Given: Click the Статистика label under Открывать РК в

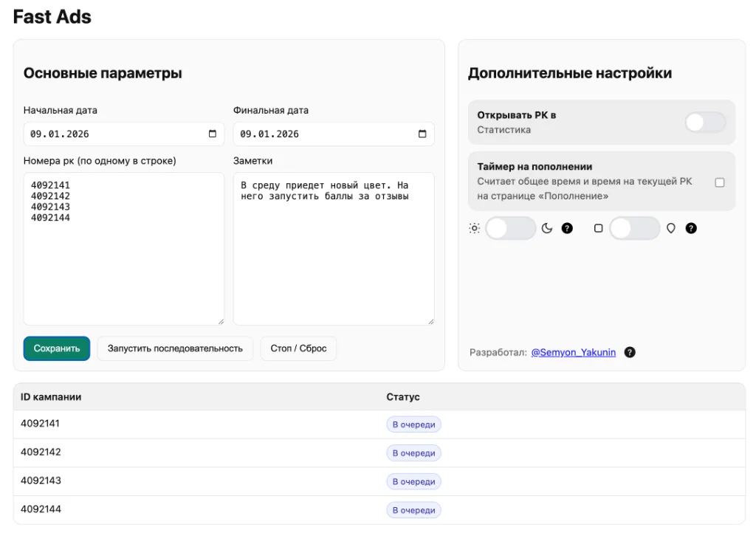Looking at the screenshot, I should pos(504,130).
